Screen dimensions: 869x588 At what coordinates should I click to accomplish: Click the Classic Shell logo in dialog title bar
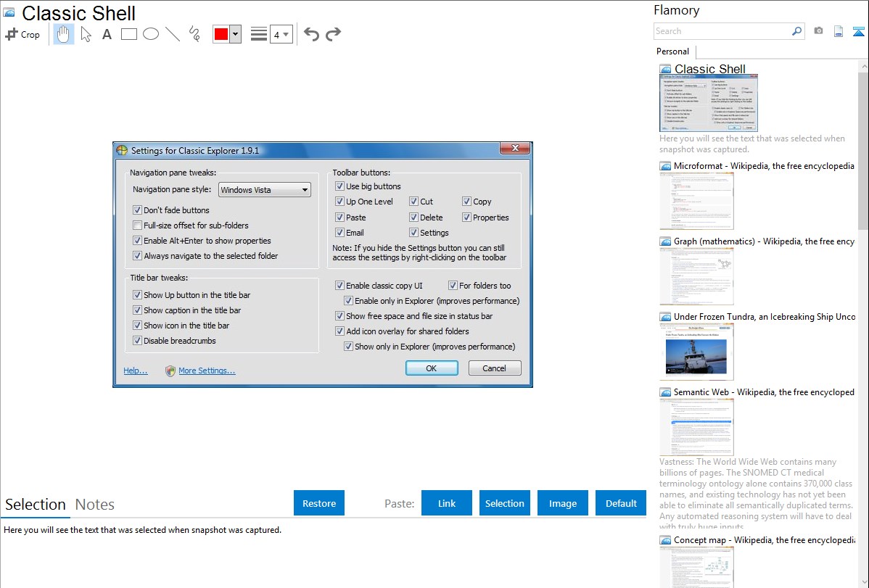tap(122, 150)
